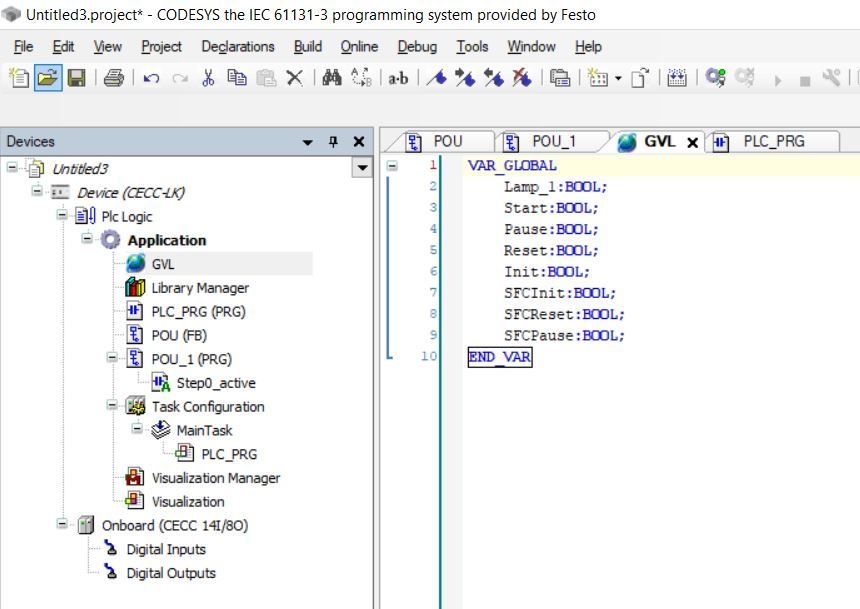
Task: Open the File menu
Action: tap(23, 47)
